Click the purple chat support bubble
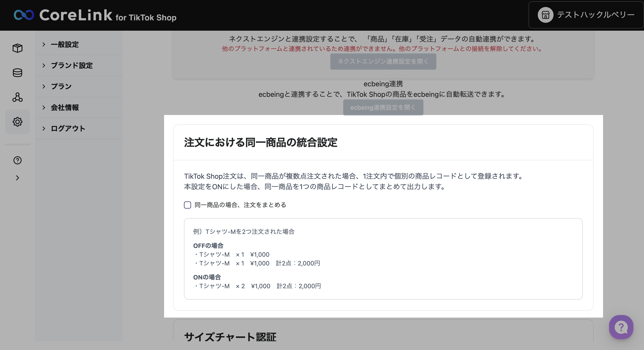644x350 pixels. tap(621, 327)
